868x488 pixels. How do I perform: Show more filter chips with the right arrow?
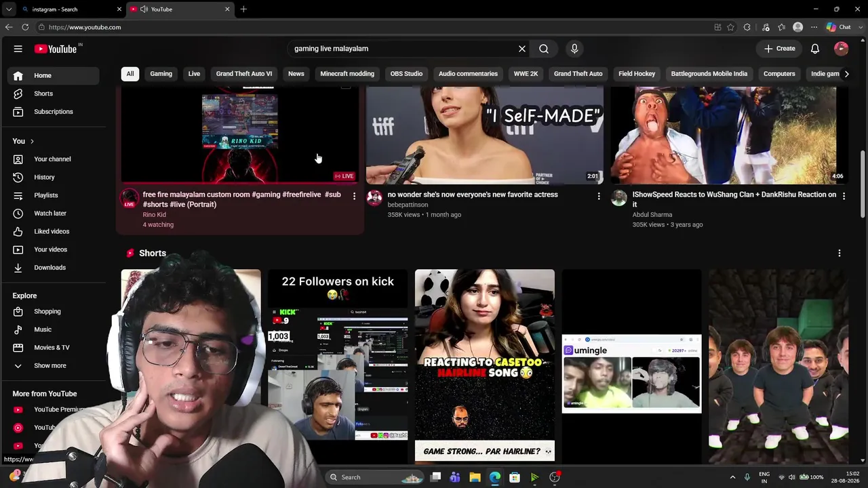[846, 74]
